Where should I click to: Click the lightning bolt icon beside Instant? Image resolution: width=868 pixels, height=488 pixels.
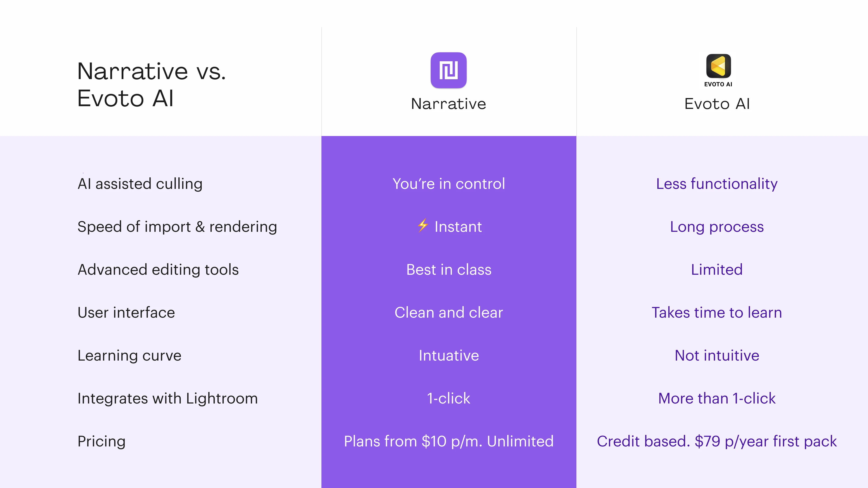423,226
